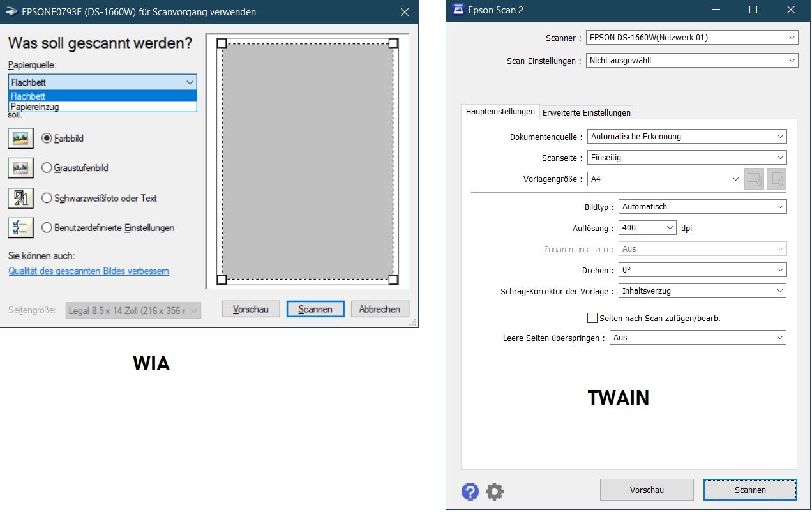Open Schräg-Korrektur der Vorlage dropdown
This screenshot has height=512, width=812.
pyautogui.click(x=702, y=291)
